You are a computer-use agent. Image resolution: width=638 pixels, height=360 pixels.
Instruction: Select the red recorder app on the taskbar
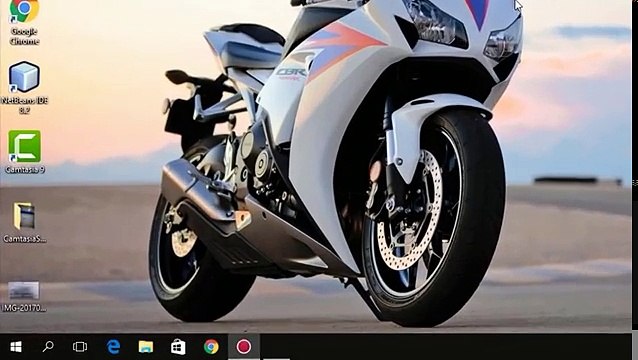[x=244, y=347]
